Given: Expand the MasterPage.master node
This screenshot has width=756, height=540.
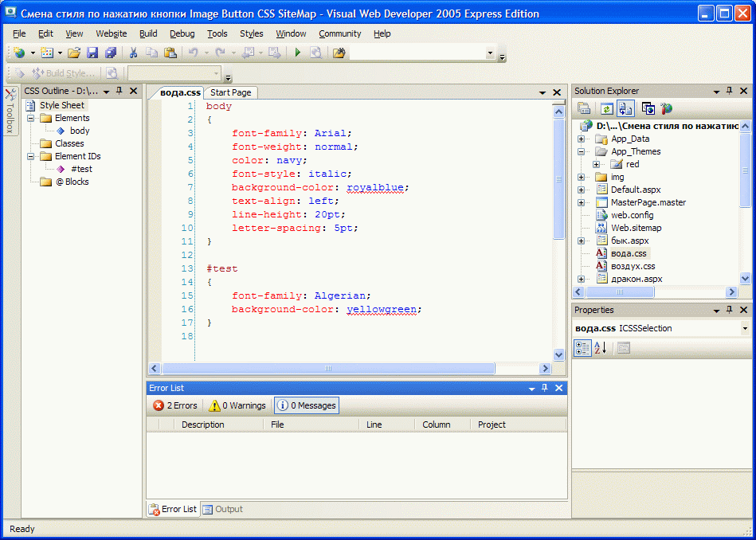Looking at the screenshot, I should click(581, 202).
